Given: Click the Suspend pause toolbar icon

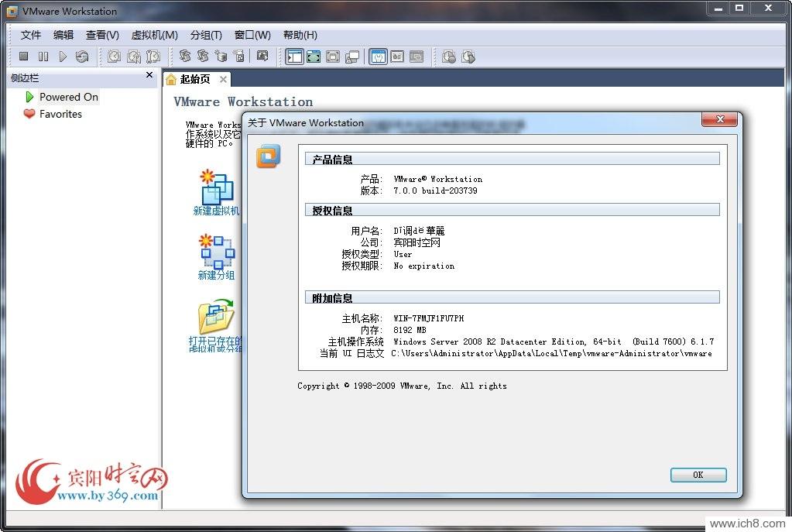Looking at the screenshot, I should [x=43, y=57].
